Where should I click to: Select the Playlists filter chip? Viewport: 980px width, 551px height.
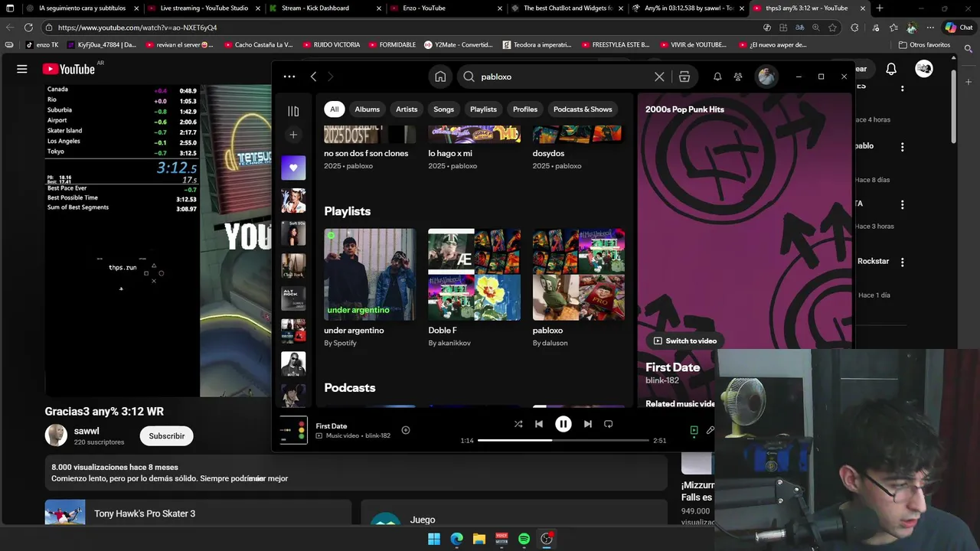[483, 109]
